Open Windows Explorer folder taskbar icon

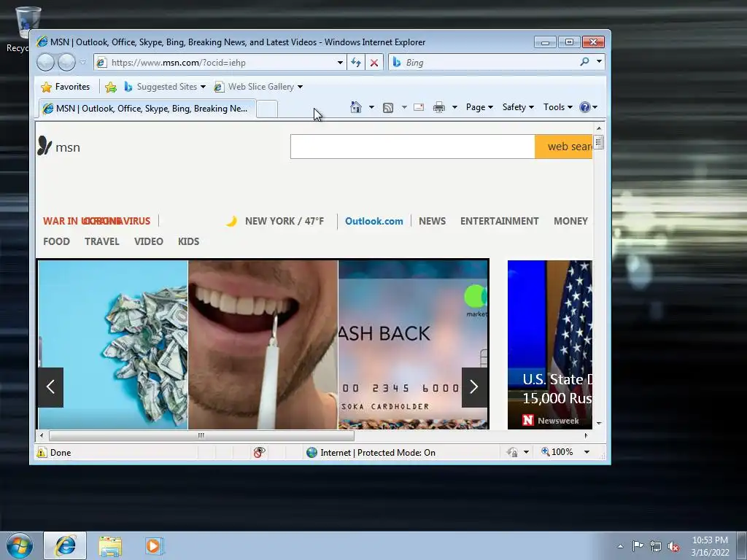[x=110, y=546]
